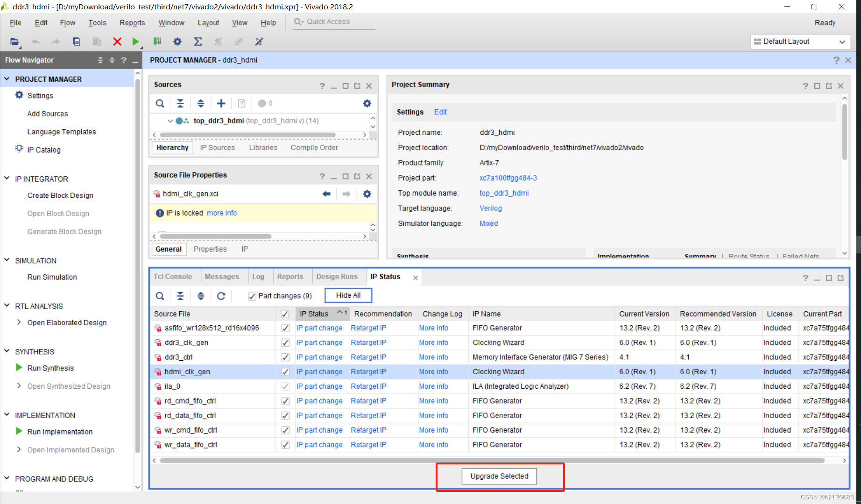The image size is (861, 504).
Task: Click the Hide All button
Action: 348,295
